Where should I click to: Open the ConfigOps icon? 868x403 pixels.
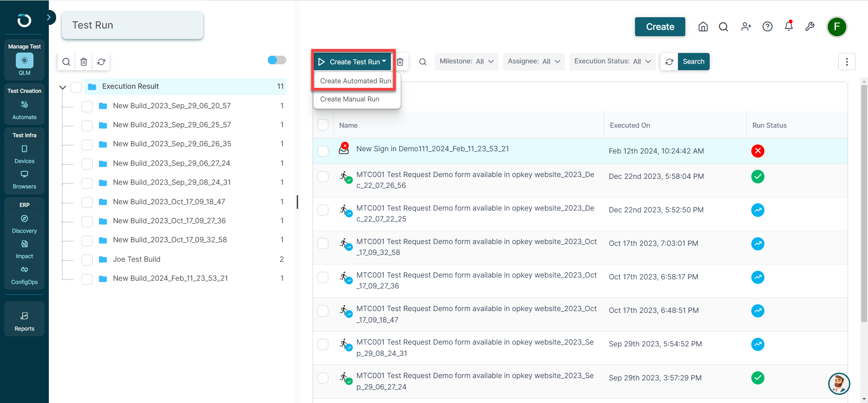click(24, 269)
